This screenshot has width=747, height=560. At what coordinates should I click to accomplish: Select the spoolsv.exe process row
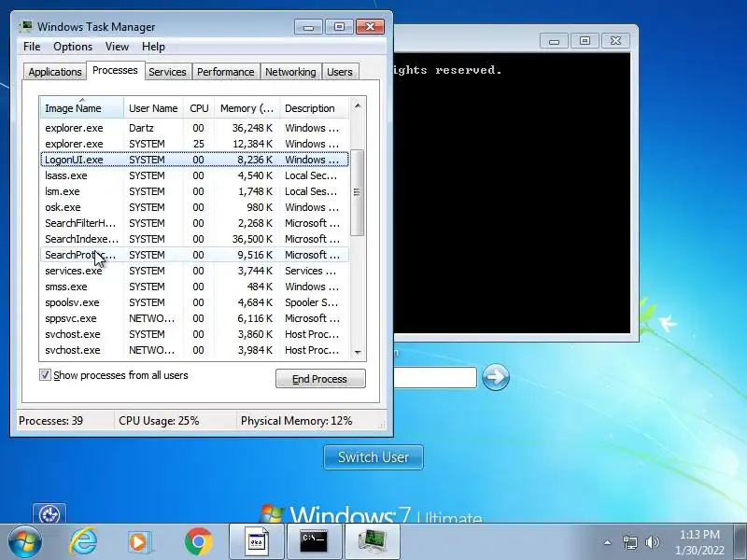coord(194,302)
